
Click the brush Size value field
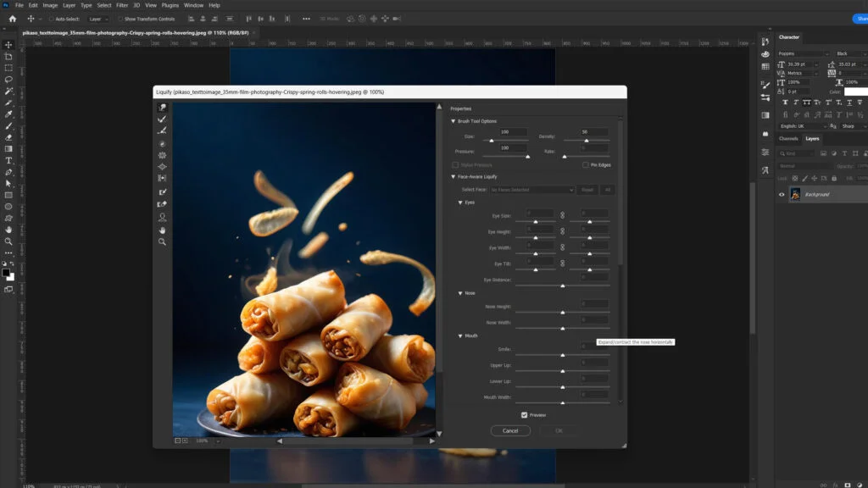click(513, 131)
